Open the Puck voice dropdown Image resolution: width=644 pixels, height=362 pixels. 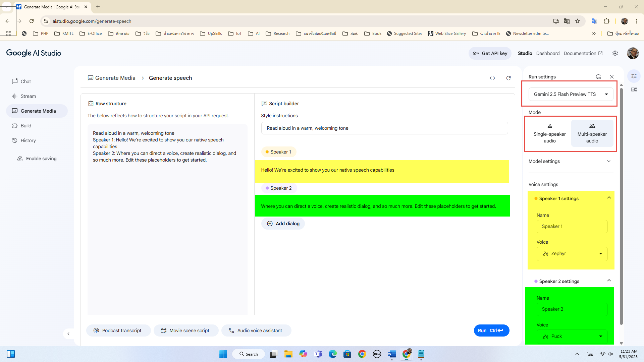click(572, 337)
